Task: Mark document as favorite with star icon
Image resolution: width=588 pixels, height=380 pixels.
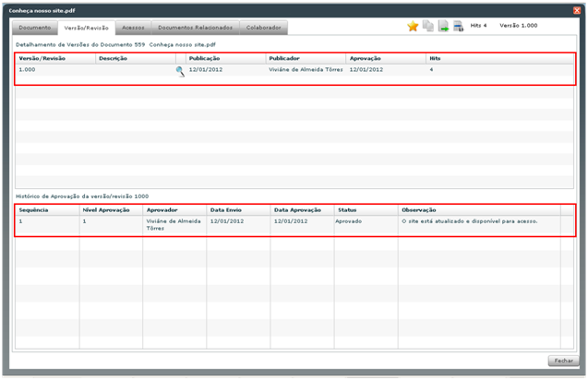Action: coord(413,26)
